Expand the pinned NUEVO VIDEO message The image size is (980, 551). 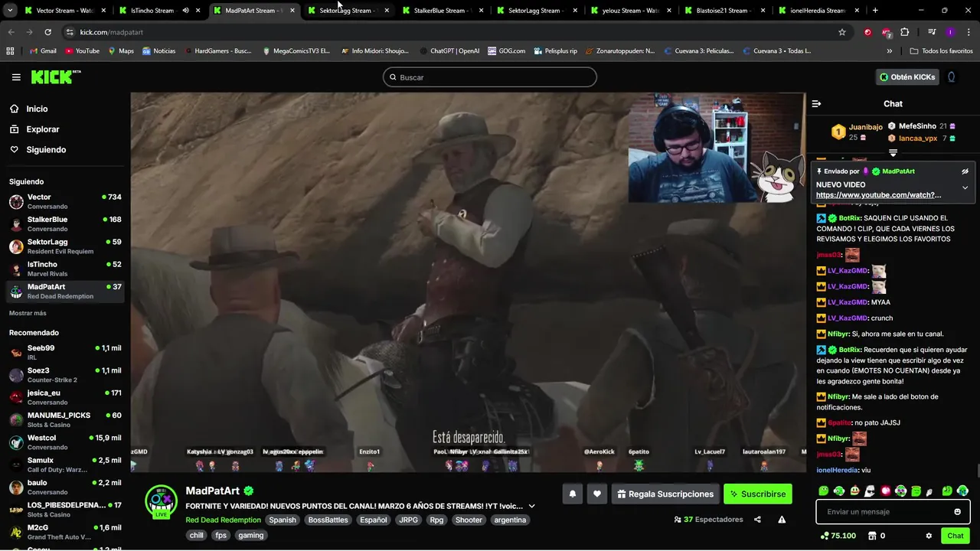point(965,187)
